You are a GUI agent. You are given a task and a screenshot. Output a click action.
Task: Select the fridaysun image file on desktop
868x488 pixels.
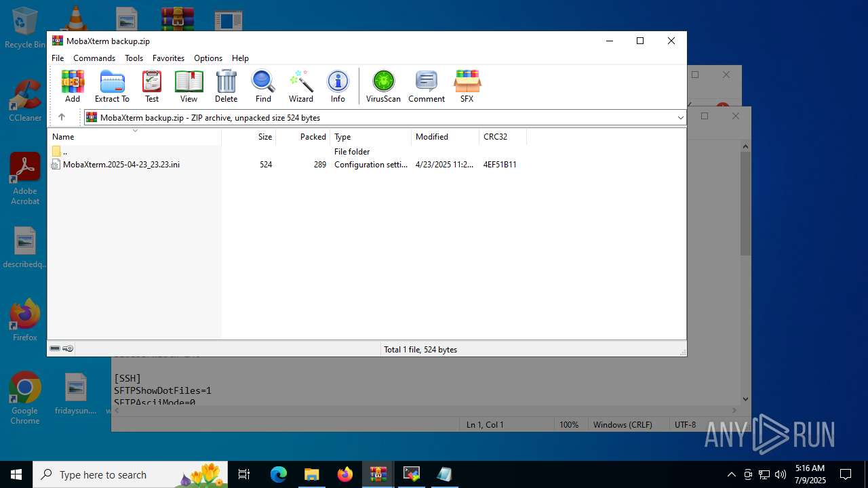76,393
